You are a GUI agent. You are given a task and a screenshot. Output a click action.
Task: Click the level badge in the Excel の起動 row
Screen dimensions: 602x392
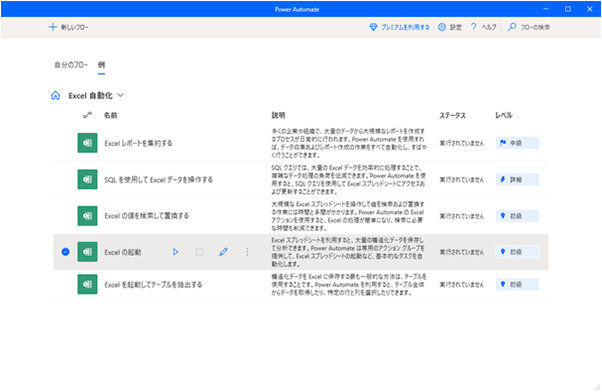coord(517,252)
